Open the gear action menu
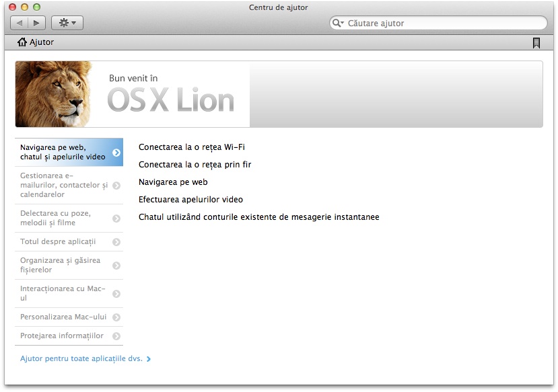 67,23
